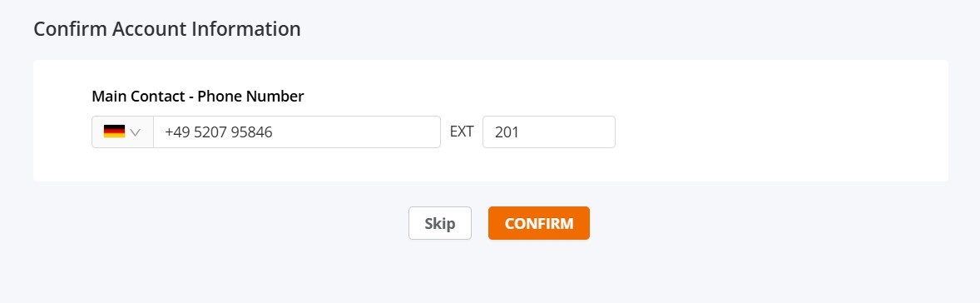Image resolution: width=980 pixels, height=303 pixels.
Task: Skip confirming the account information
Action: pos(440,223)
